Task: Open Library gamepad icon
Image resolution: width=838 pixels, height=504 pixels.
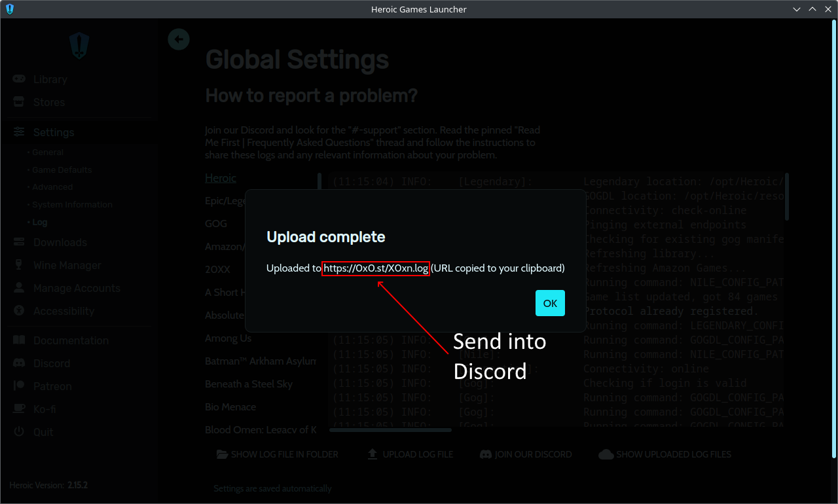Action: (x=20, y=79)
